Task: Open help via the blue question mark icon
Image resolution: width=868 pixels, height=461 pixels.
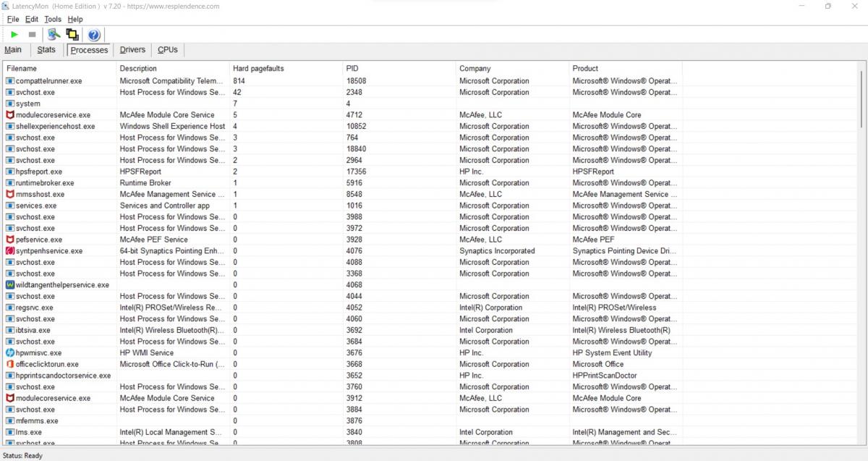Action: pos(94,34)
